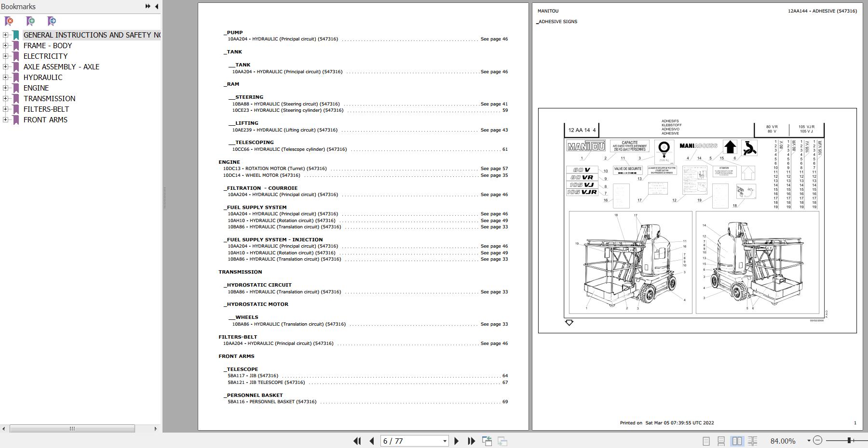Expand the TRANSMISSION bookmark node
This screenshot has width=868, height=448.
tap(5, 98)
